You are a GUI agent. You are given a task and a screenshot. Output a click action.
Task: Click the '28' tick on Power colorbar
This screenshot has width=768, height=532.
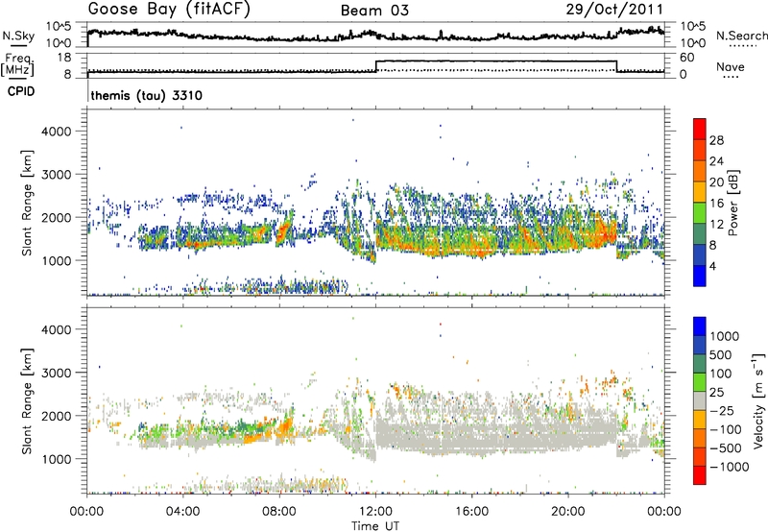point(716,140)
